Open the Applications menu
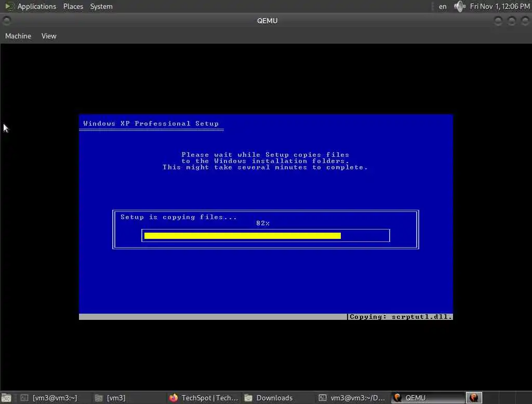This screenshot has height=404, width=532. coord(37,6)
